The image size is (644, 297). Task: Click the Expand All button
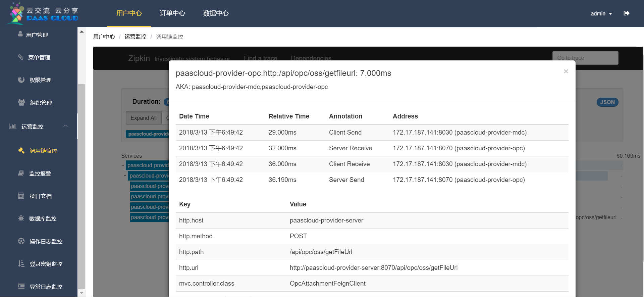click(x=144, y=118)
